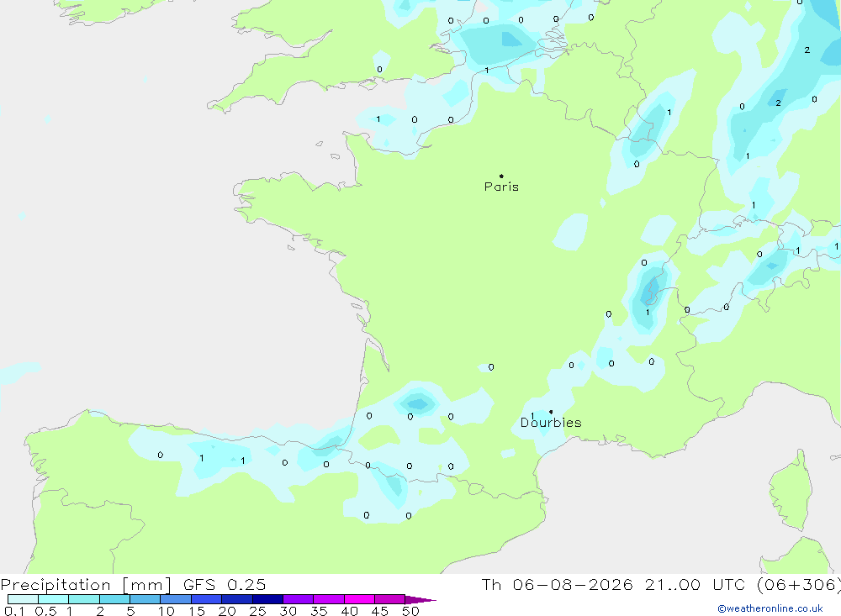This screenshot has height=616, width=841.
Task: Click the Precipitation [mm] title text
Action: click(87, 584)
